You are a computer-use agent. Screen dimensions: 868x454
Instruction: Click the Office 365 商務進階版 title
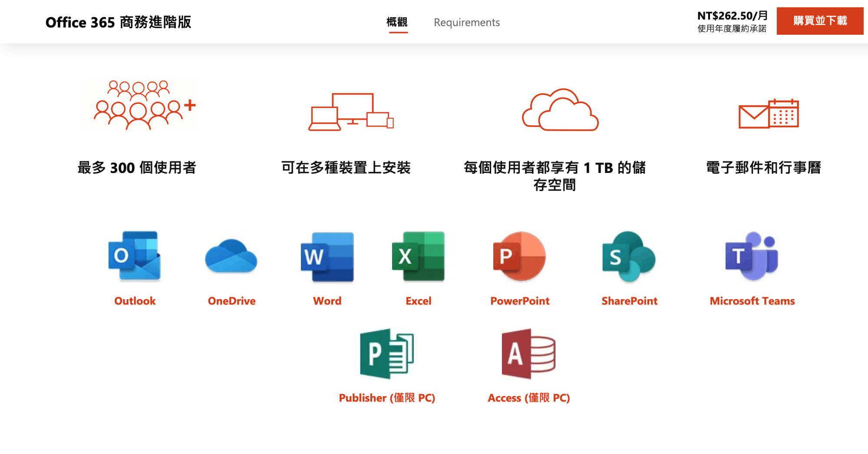(118, 22)
